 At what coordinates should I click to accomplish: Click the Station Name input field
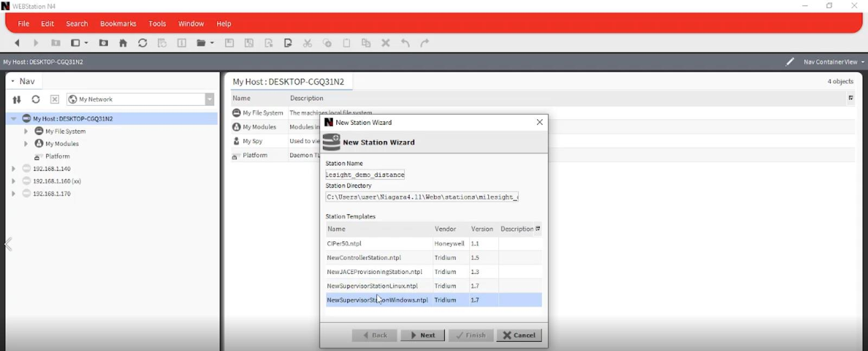click(365, 175)
